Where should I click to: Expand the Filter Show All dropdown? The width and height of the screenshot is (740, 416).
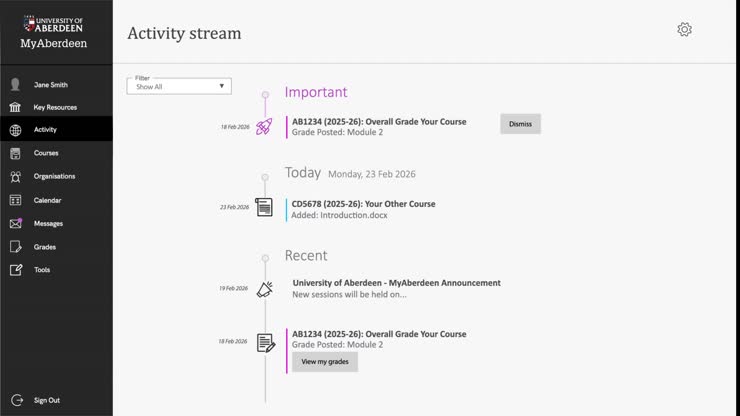tap(178, 86)
